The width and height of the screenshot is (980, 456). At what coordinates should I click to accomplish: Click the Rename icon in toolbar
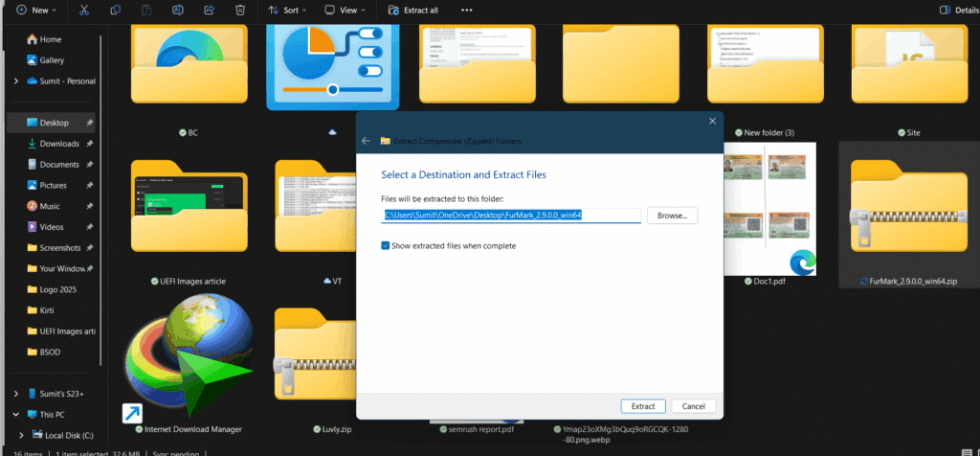click(x=178, y=10)
